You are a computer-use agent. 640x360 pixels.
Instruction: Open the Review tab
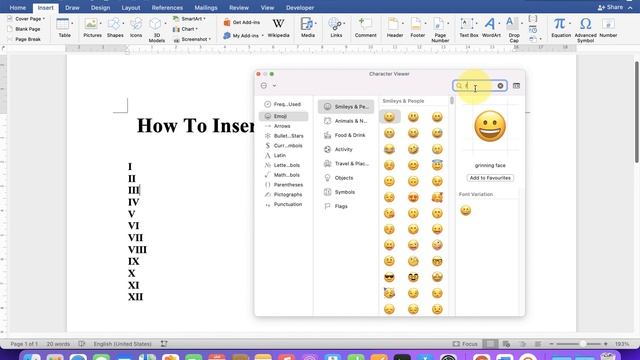[x=239, y=7]
